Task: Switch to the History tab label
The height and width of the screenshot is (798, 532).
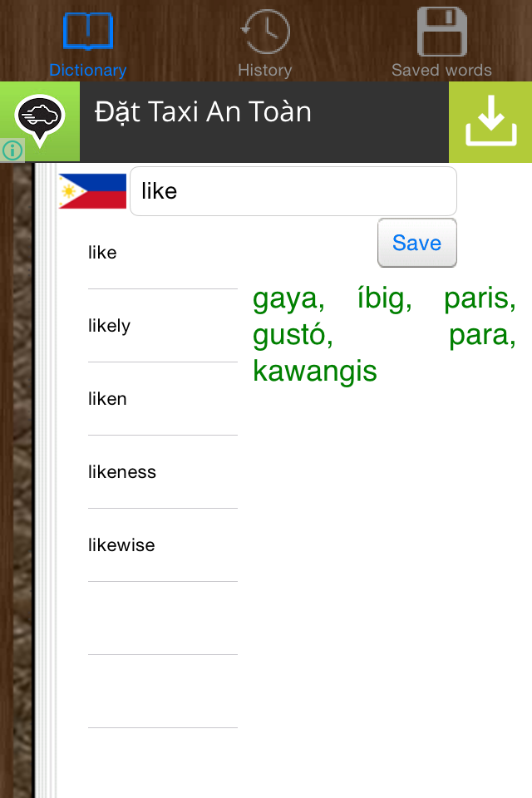Action: (x=265, y=70)
